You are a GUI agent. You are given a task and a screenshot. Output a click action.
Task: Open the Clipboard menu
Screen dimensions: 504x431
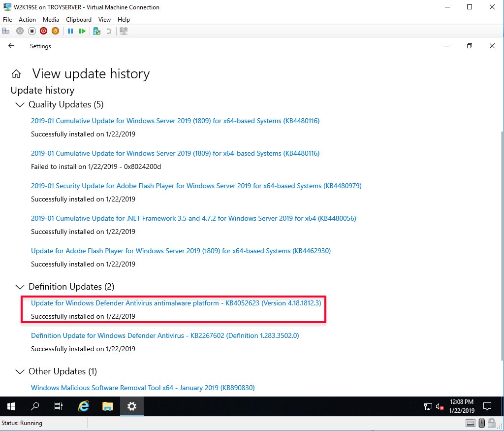79,20
